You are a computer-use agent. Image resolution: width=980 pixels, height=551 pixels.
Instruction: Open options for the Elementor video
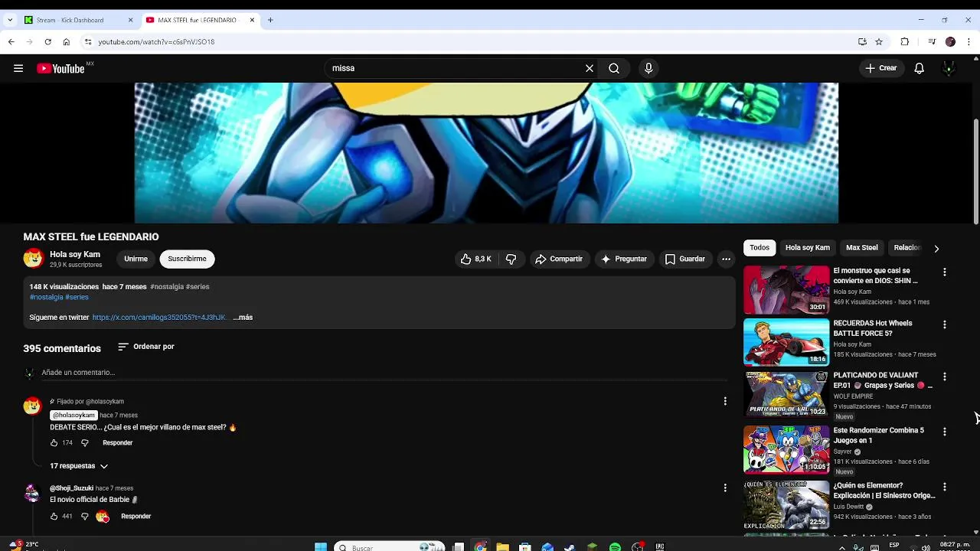tap(944, 487)
